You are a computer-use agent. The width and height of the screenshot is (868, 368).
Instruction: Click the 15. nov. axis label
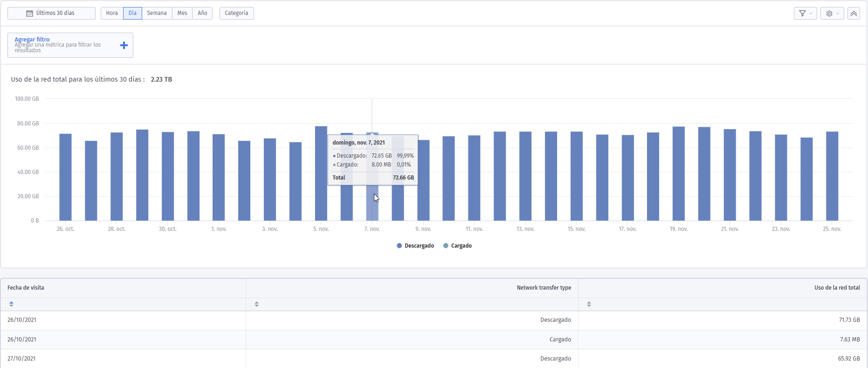click(577, 229)
